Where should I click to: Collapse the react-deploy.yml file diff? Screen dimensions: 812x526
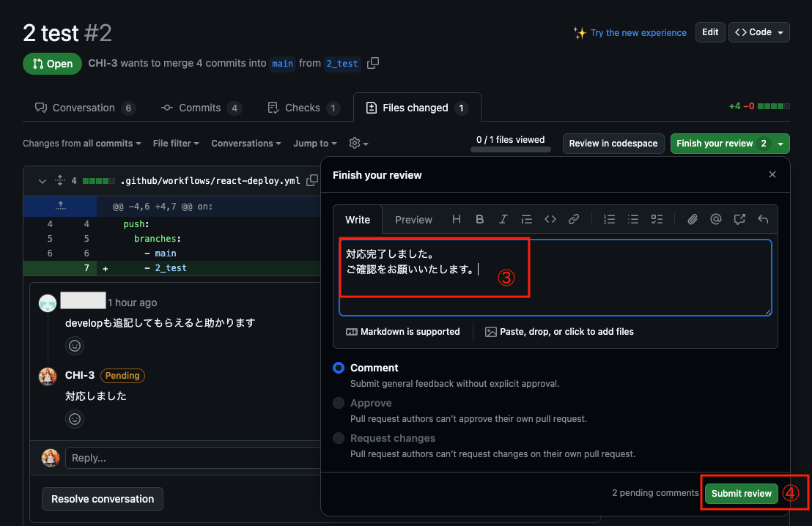coord(43,181)
